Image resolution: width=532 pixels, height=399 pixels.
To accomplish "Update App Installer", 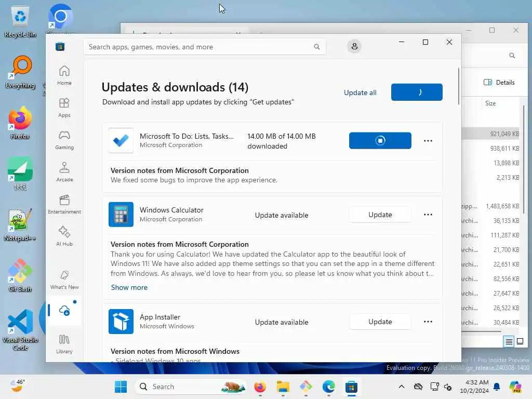I will (380, 322).
